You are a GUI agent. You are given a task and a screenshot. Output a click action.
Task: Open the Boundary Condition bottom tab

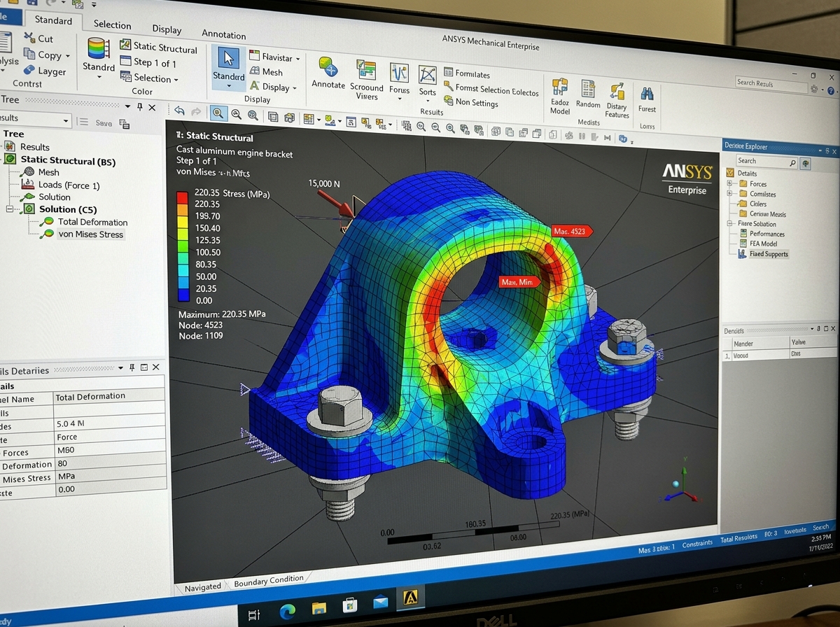269,581
